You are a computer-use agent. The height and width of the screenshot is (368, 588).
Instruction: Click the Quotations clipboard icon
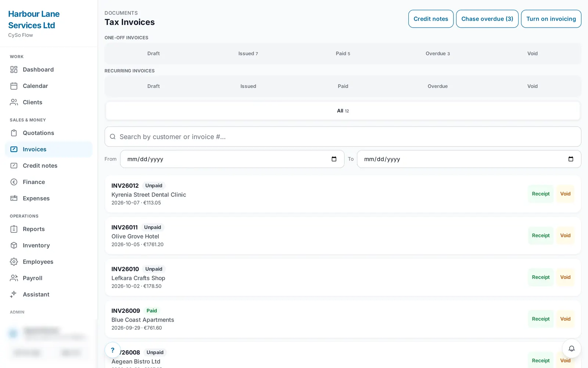(x=14, y=133)
